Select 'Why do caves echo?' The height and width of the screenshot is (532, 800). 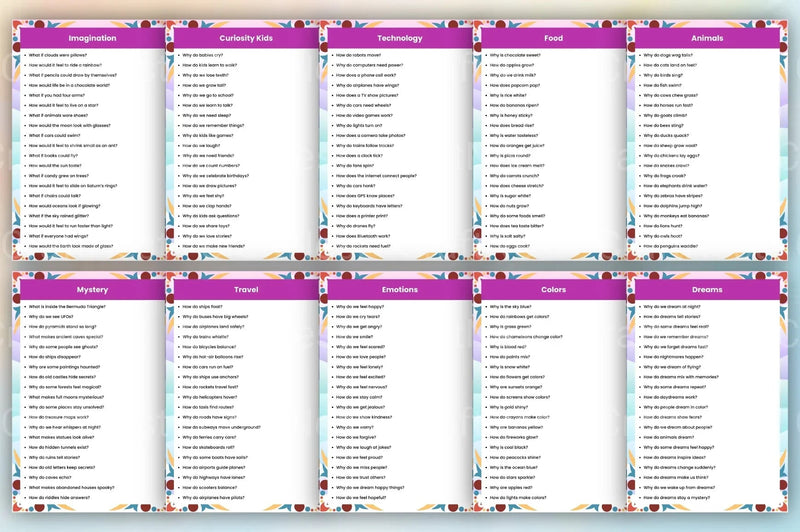point(50,477)
